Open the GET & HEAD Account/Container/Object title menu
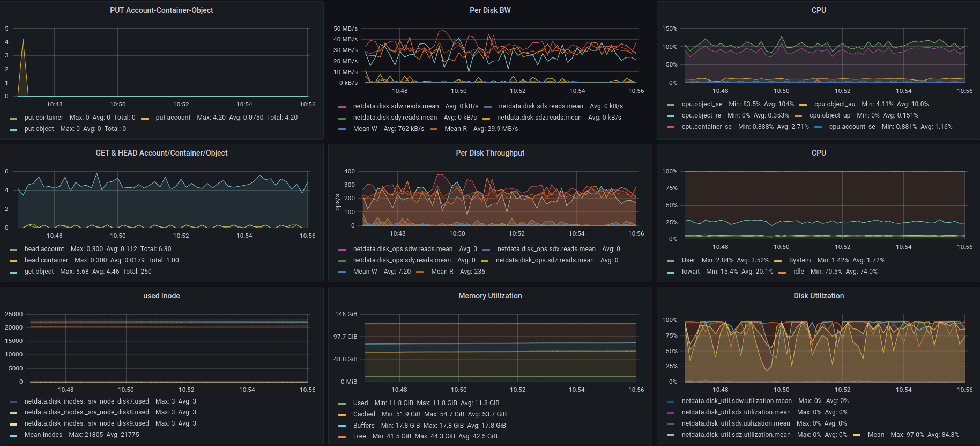The height and width of the screenshot is (446, 980). pyautogui.click(x=161, y=153)
